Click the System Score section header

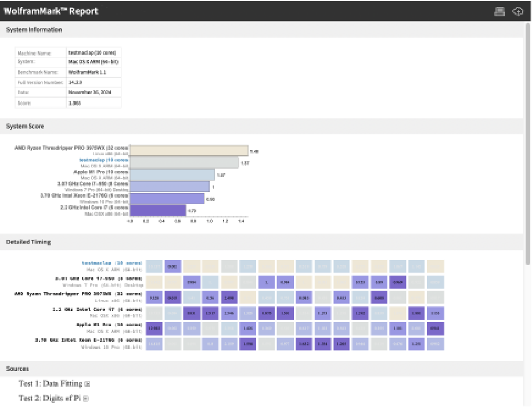pyautogui.click(x=25, y=126)
